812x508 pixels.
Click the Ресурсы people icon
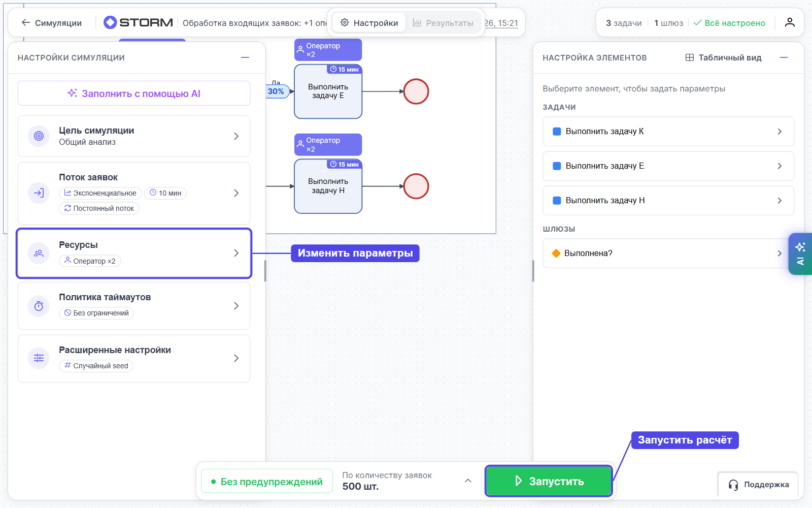(39, 253)
